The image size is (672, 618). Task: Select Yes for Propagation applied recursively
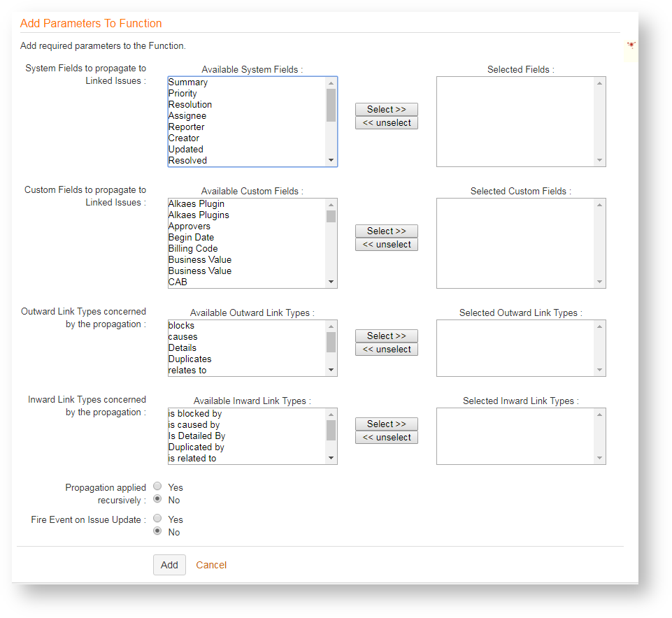coord(157,487)
